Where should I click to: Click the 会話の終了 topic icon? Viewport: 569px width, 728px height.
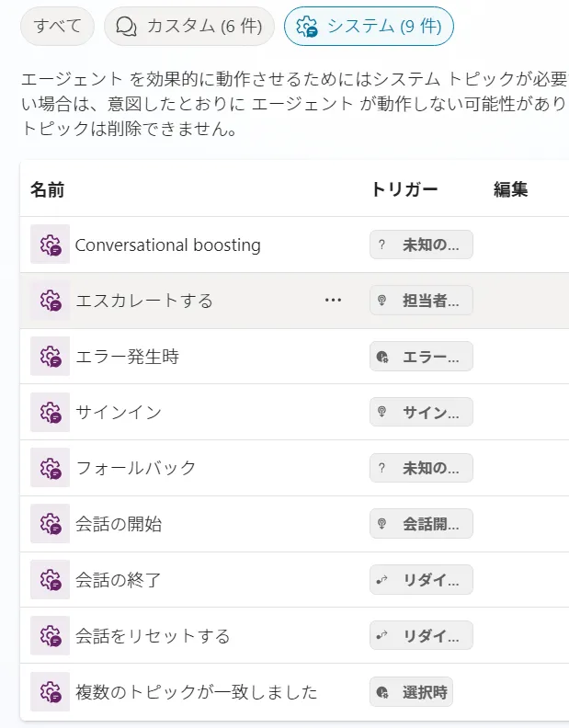[50, 580]
